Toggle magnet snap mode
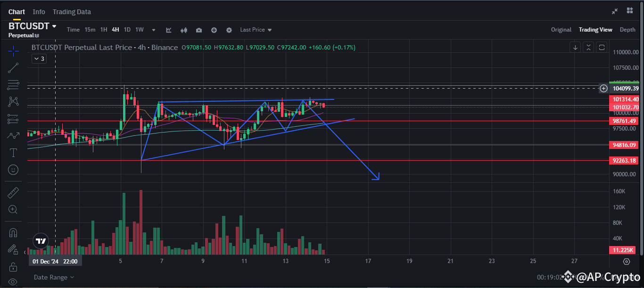The image size is (644, 288). [x=13, y=232]
